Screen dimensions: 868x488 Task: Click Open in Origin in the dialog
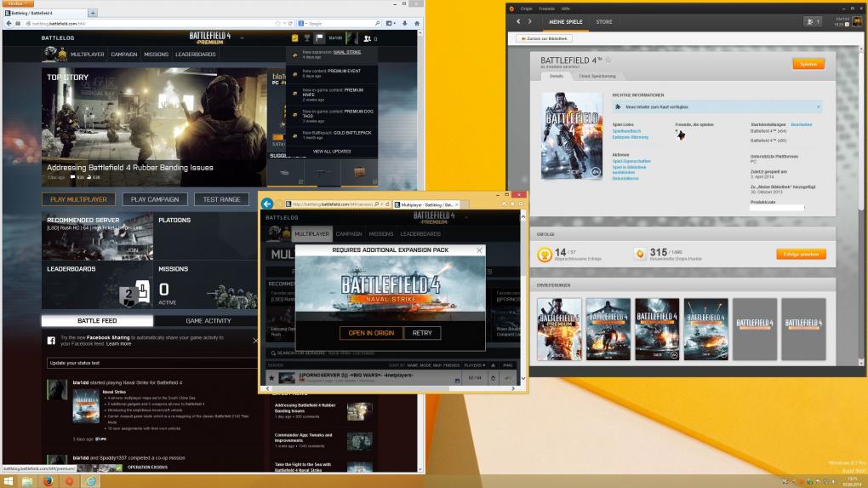371,333
